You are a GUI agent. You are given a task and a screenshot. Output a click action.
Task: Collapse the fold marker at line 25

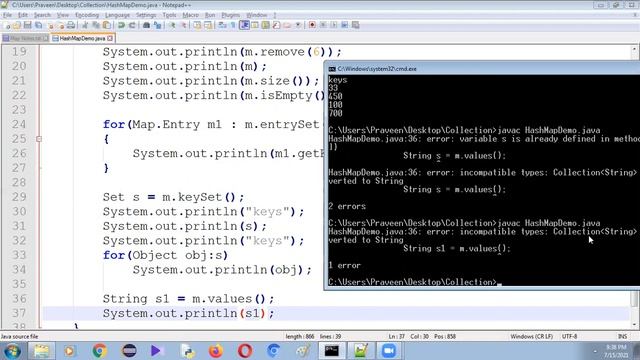click(x=39, y=139)
